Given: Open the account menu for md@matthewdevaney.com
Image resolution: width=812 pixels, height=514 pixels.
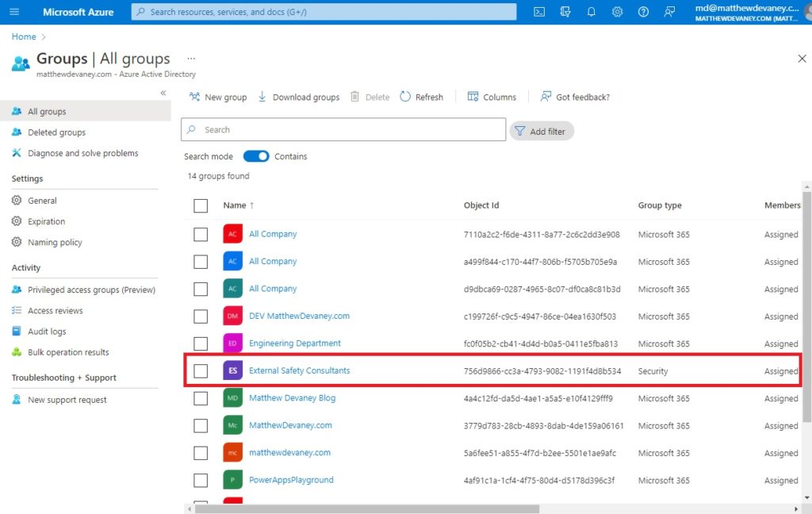Looking at the screenshot, I should click(745, 12).
